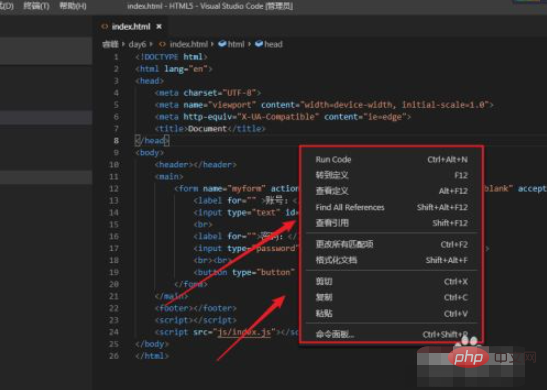Click the html element icon in the breadcrumb
Viewport: 547px width, 390px height.
[222, 44]
